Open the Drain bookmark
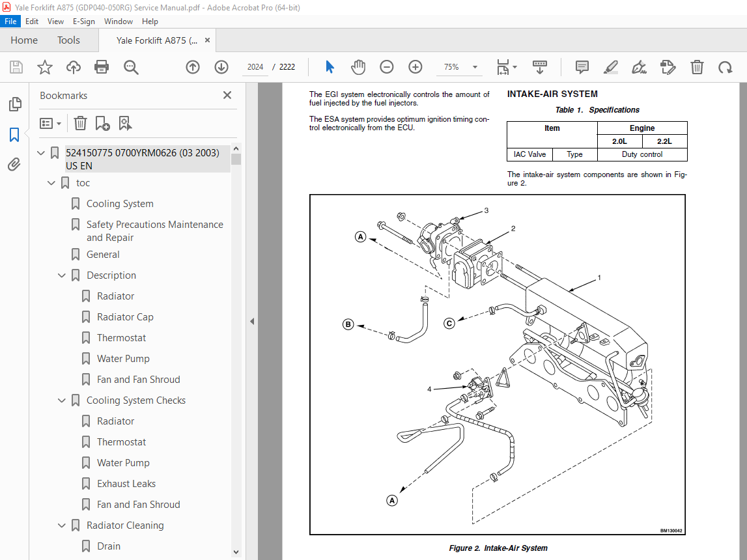The image size is (747, 560). 109,546
